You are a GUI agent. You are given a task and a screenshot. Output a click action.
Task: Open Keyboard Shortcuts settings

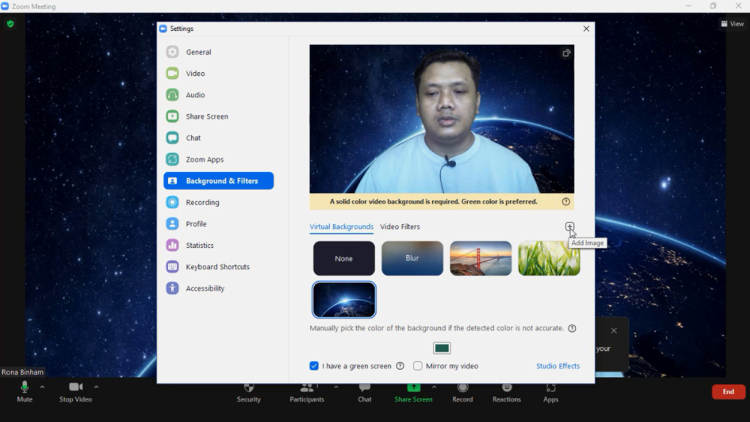[x=219, y=267]
